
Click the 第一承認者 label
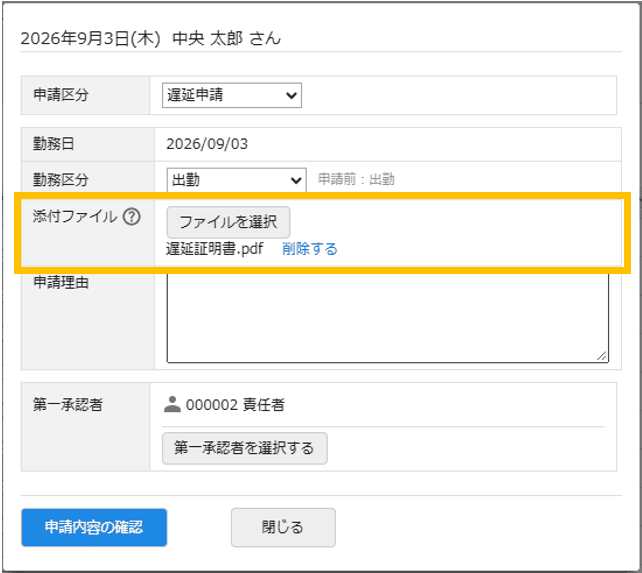point(68,405)
